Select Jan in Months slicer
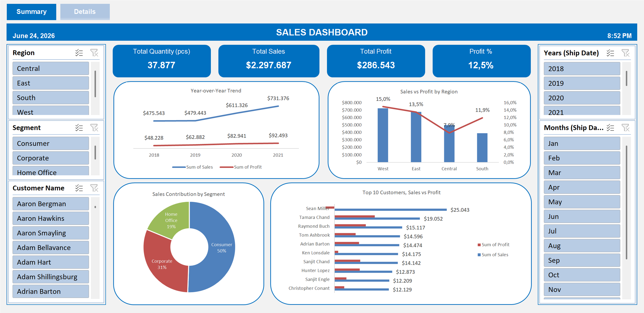This screenshot has width=644, height=313. pyautogui.click(x=582, y=143)
